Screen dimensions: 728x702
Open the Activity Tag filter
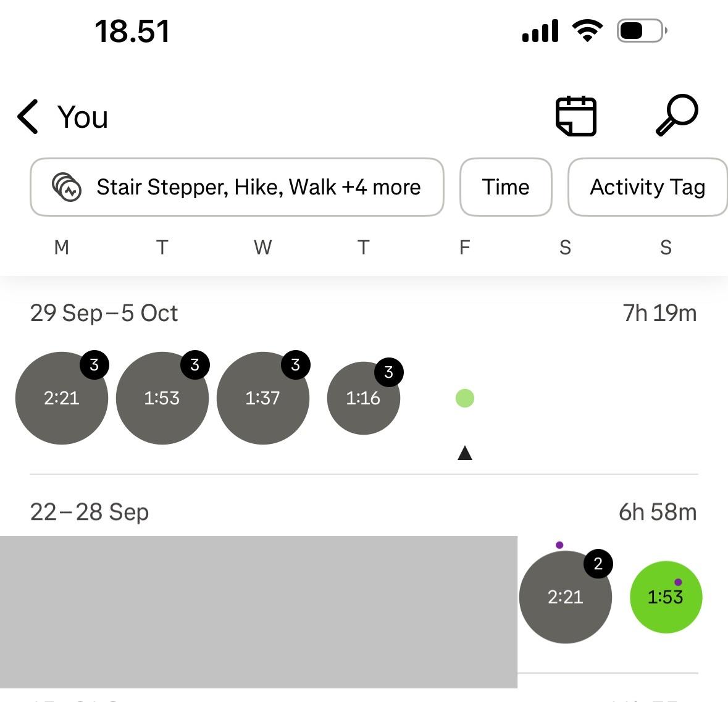click(647, 187)
